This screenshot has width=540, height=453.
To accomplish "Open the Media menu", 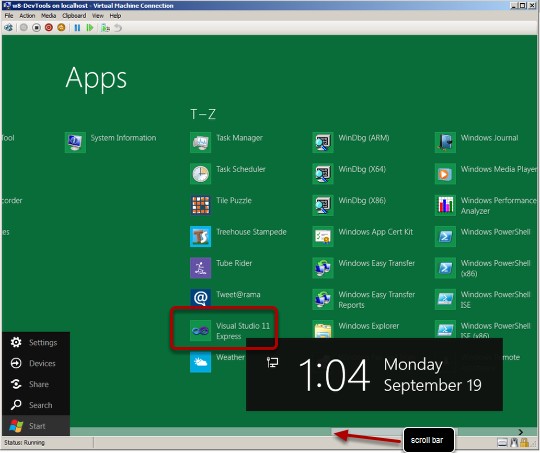I will click(48, 16).
